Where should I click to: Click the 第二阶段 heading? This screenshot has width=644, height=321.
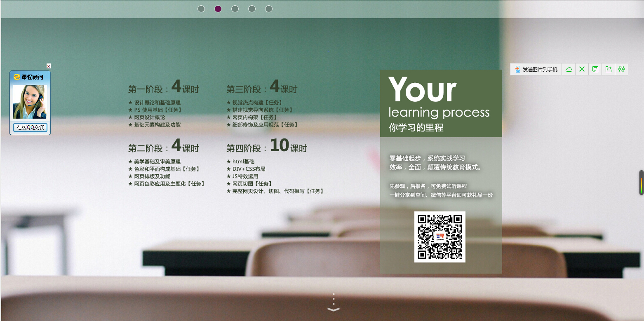point(164,146)
